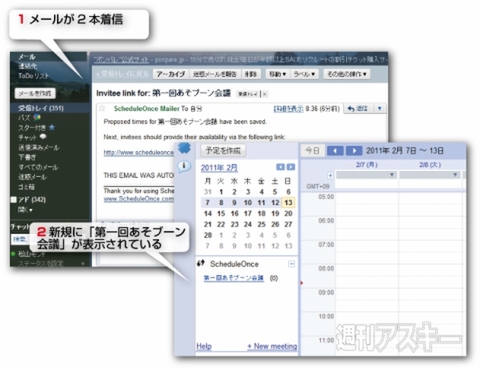Star the ScheduleOnce Mailer message
This screenshot has width=480, height=370.
102,108
